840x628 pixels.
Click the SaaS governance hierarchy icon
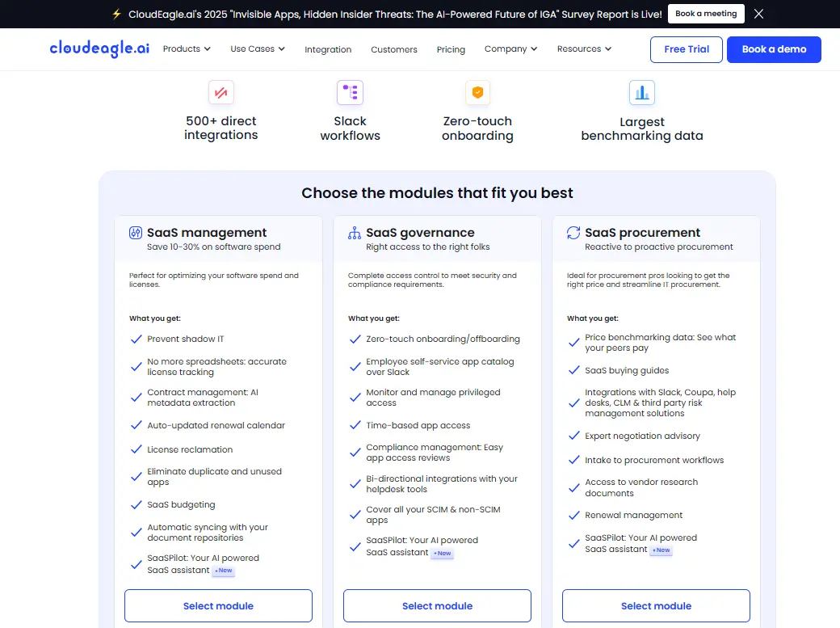355,233
